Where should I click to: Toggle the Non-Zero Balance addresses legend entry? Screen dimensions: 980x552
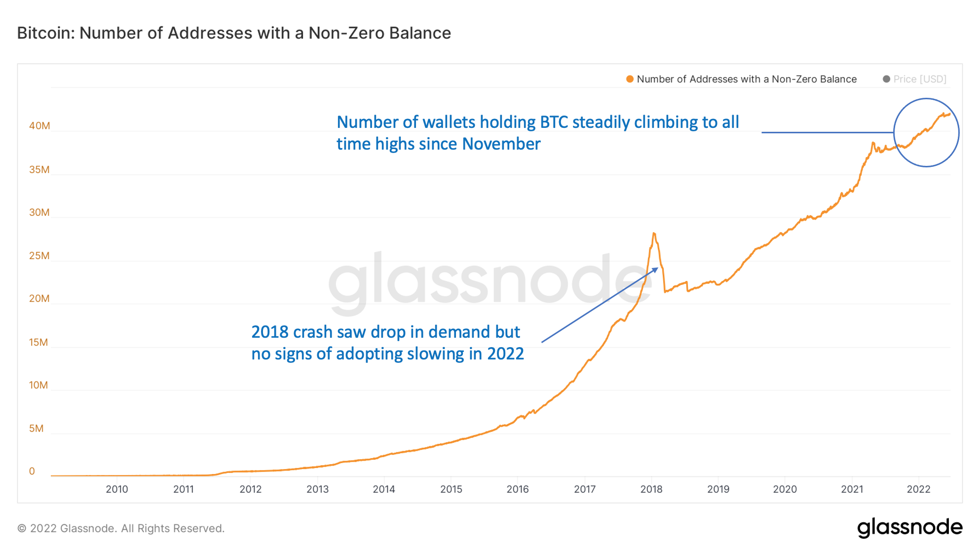point(741,79)
